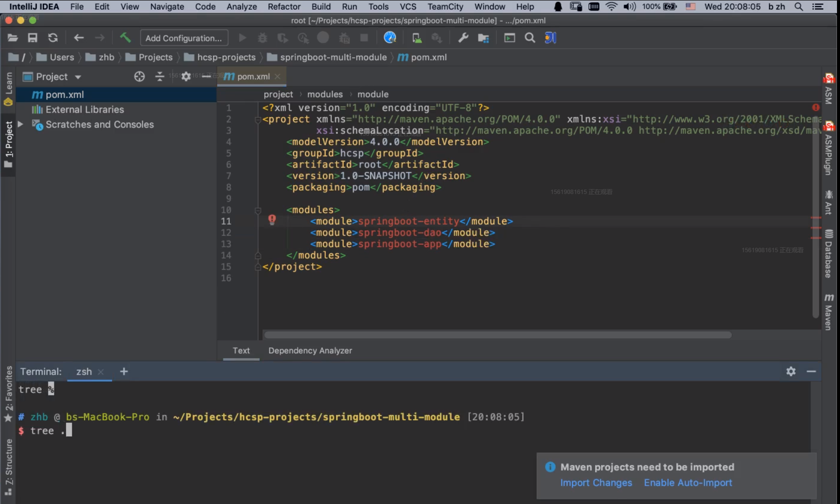Click the Open folder toolbar icon
Viewport: 840px width, 504px height.
[13, 38]
